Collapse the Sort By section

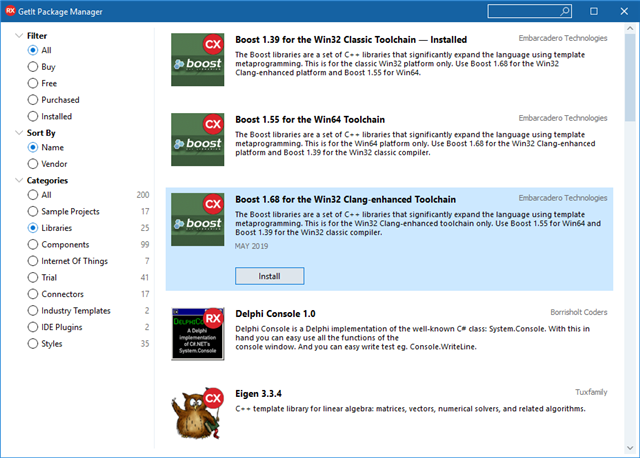coord(18,133)
